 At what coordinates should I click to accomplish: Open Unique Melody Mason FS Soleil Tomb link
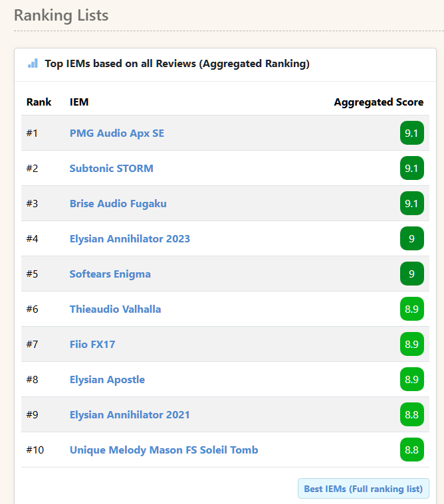pos(164,450)
